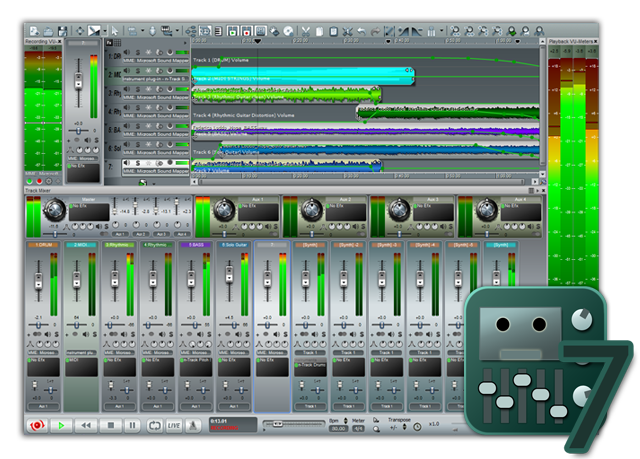
Task: Click Transpose up/down stepper arrows
Action: [404, 427]
